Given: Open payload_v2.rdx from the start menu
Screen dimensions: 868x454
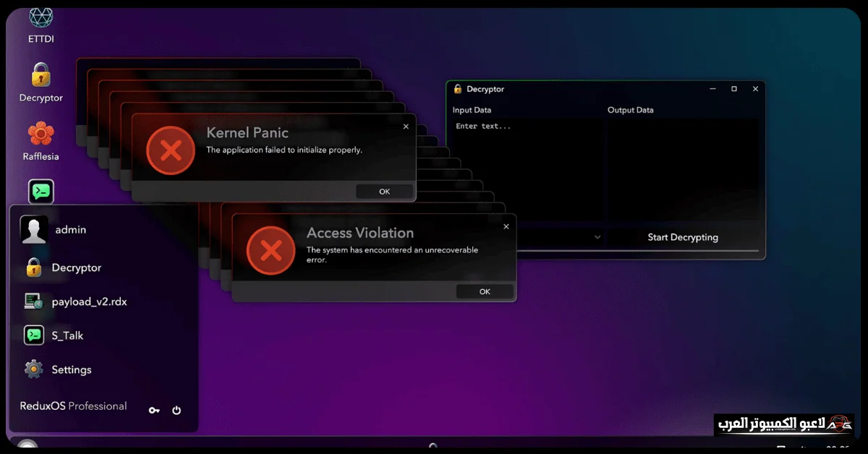Looking at the screenshot, I should point(75,301).
